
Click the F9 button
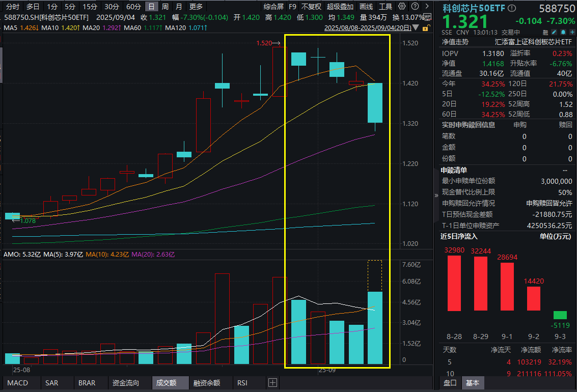click(292, 7)
